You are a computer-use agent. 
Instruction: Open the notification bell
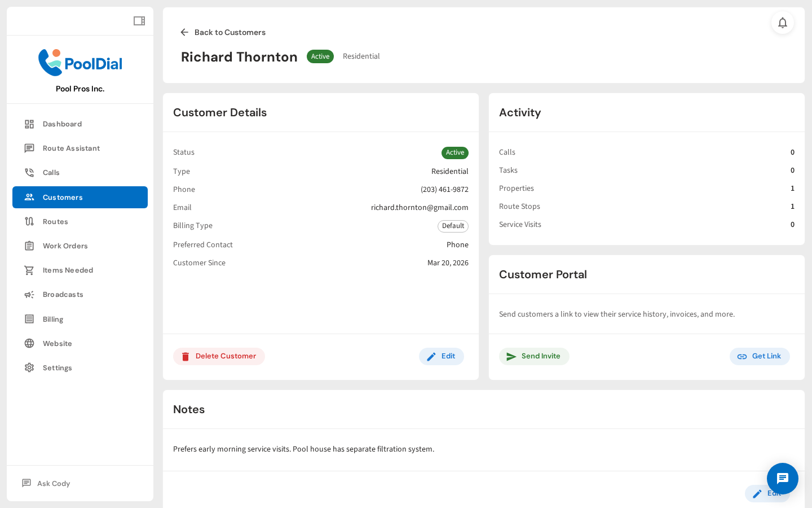pyautogui.click(x=783, y=23)
